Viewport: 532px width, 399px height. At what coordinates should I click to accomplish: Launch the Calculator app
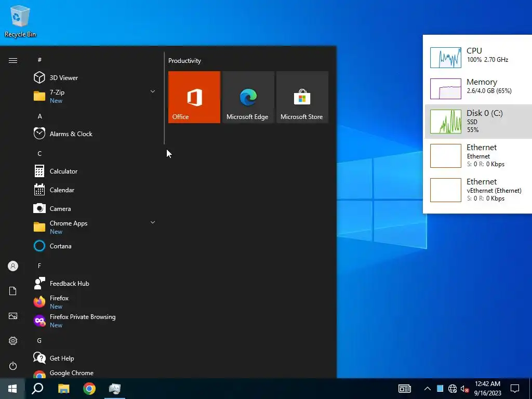pyautogui.click(x=95, y=171)
